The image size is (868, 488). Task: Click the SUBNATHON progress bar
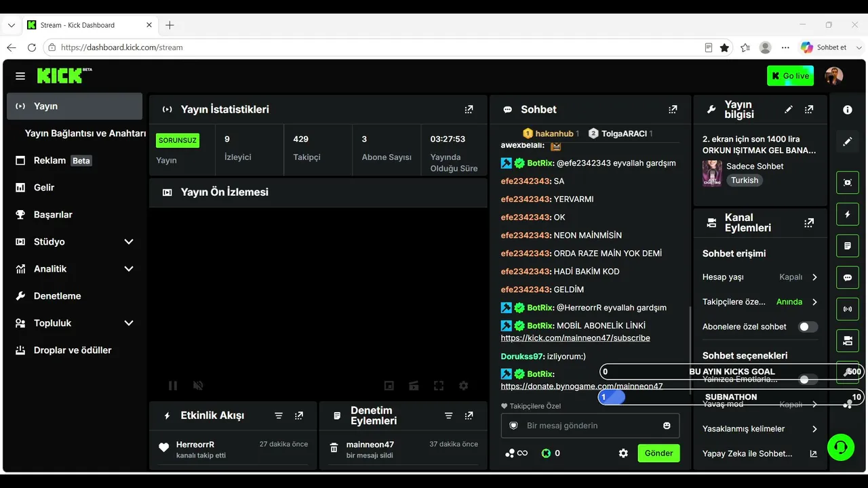pos(731,397)
